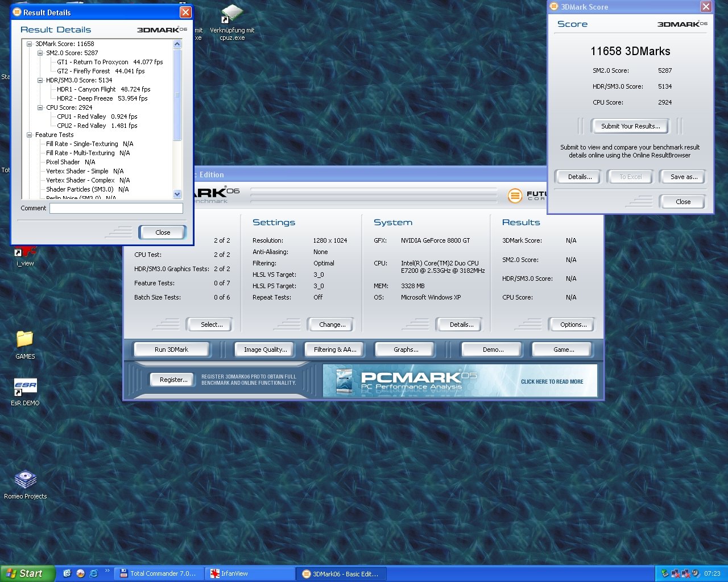Focus the Comment input field
This screenshot has height=582, width=728.
pos(116,208)
